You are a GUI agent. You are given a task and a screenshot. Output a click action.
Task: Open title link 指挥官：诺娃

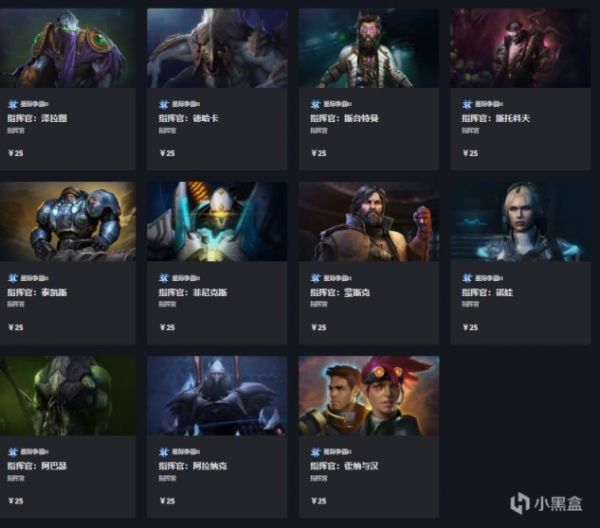point(488,292)
